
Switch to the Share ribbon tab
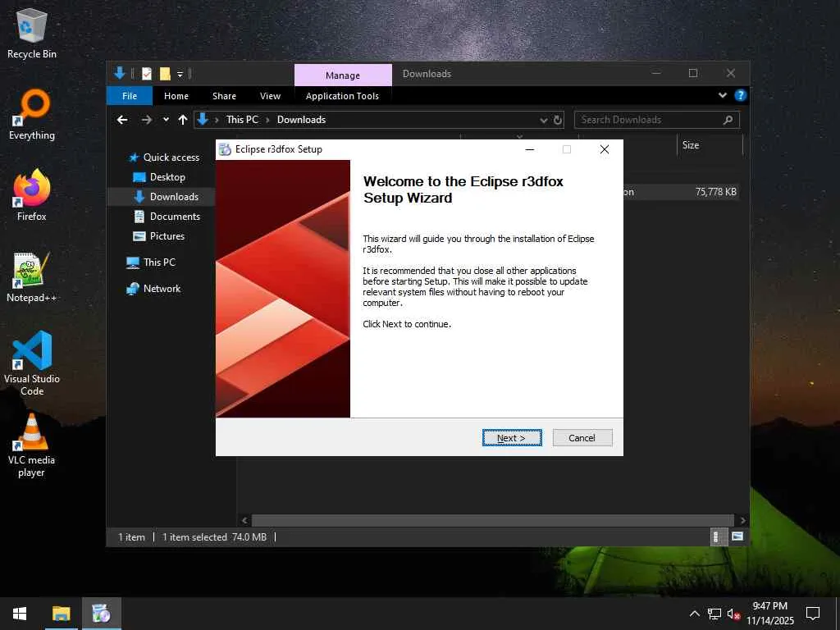(224, 96)
